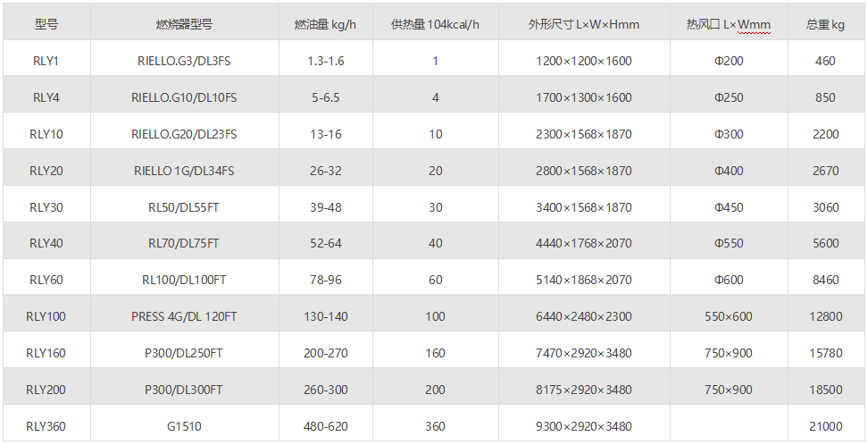Select the RLY1 model cell
Viewport: 868px width, 445px height.
click(x=46, y=62)
